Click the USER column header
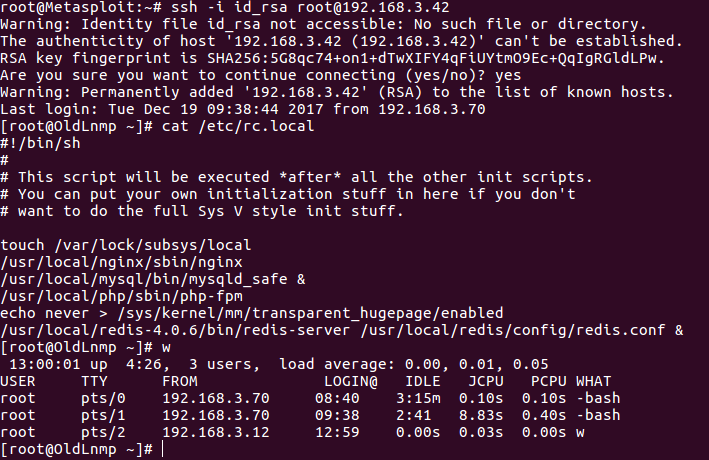 pyautogui.click(x=18, y=381)
